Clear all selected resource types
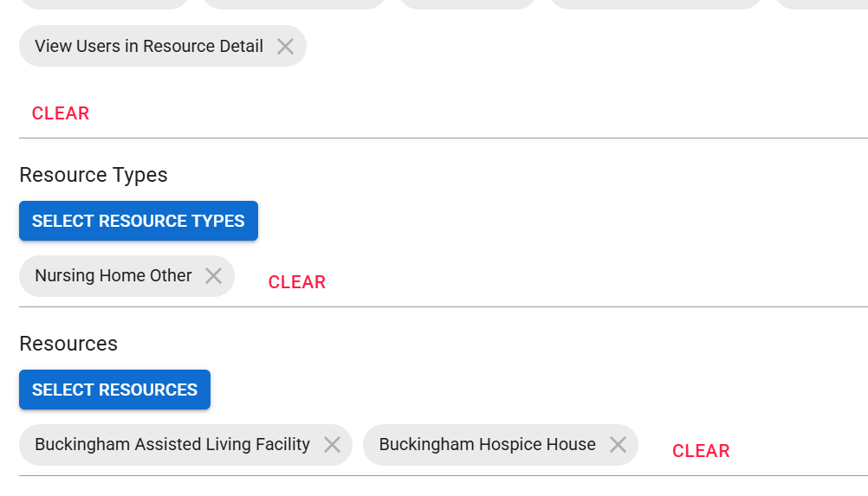Image resolution: width=868 pixels, height=496 pixels. tap(297, 282)
